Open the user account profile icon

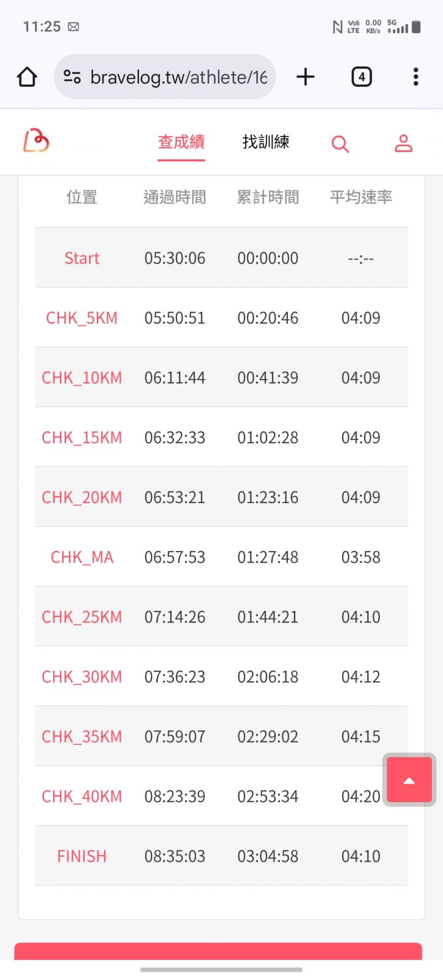(x=403, y=143)
